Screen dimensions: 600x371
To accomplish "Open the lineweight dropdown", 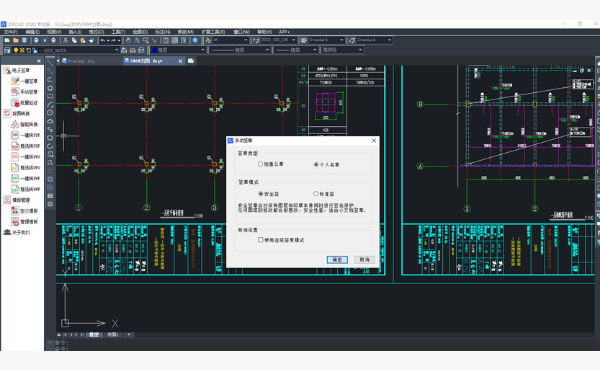I will (315, 50).
